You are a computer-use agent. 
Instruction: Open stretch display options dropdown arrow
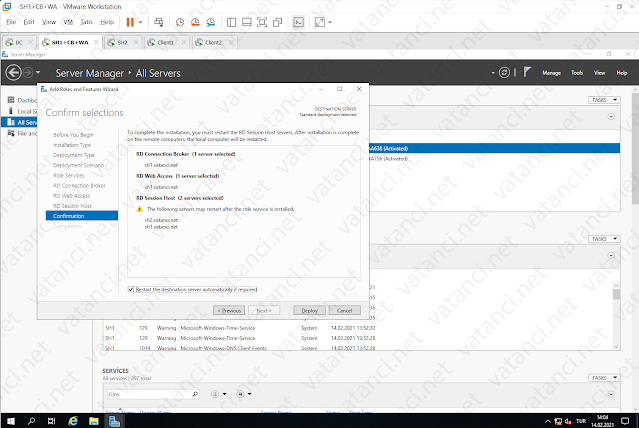coord(330,22)
